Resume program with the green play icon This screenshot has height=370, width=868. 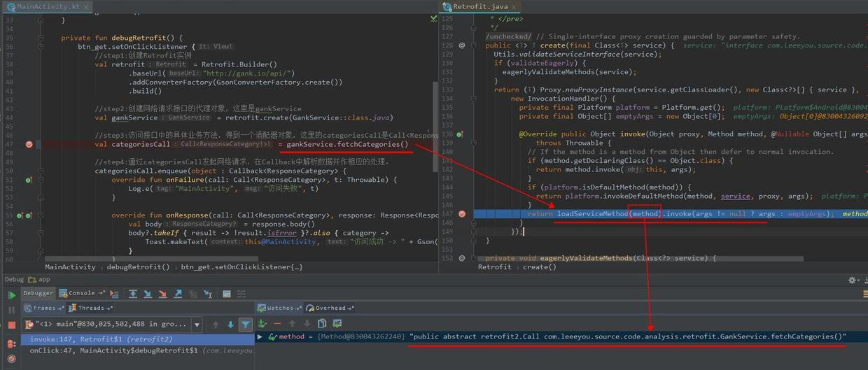point(12,295)
